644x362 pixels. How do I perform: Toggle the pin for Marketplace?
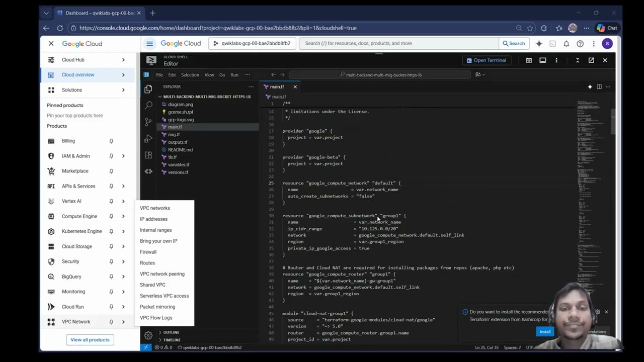coord(111,171)
